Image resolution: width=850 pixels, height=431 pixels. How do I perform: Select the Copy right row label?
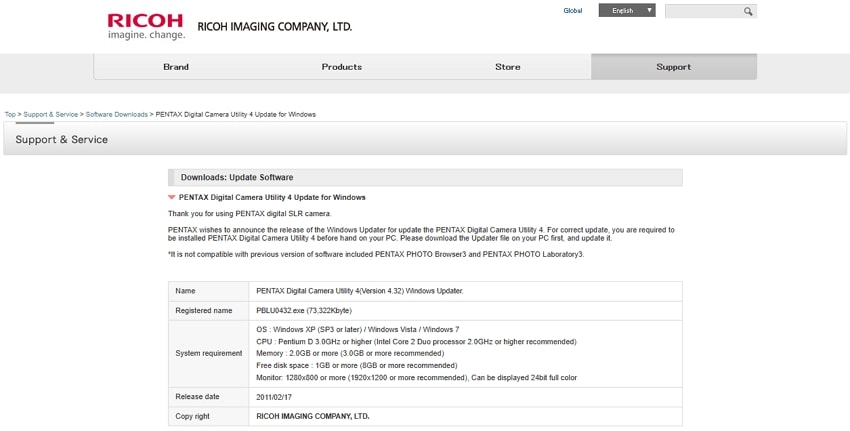[192, 416]
